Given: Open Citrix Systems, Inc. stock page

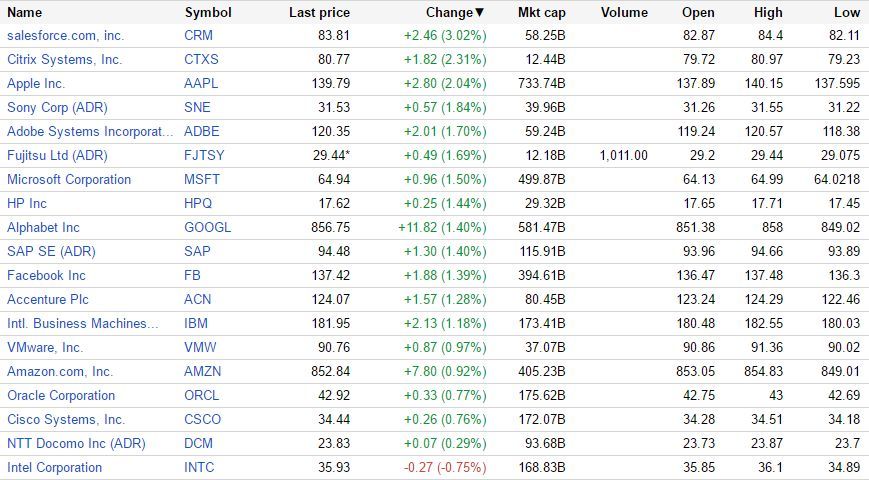Looking at the screenshot, I should click(x=64, y=59).
